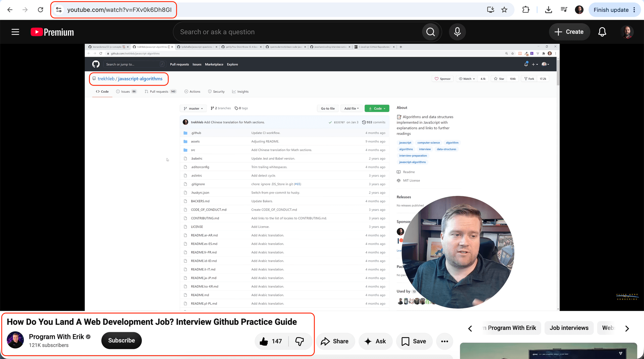644x359 pixels.
Task: Open the YouTube guide hamburger menu
Action: tap(15, 32)
